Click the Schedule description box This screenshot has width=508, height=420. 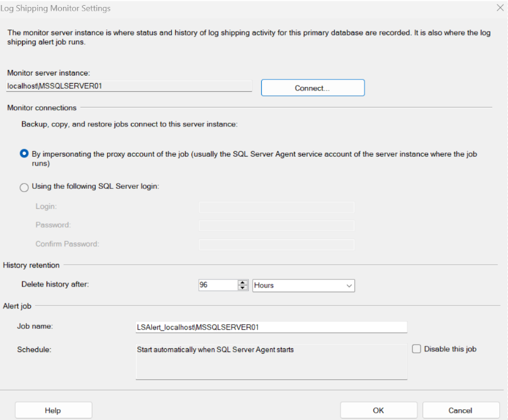click(x=271, y=361)
